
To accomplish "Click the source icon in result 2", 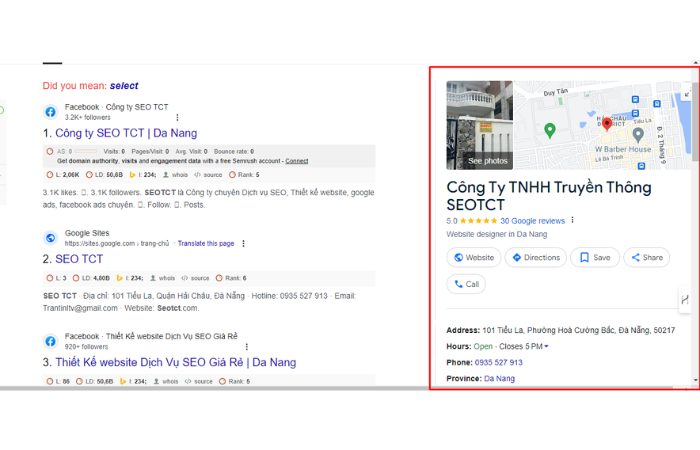I will [x=184, y=278].
